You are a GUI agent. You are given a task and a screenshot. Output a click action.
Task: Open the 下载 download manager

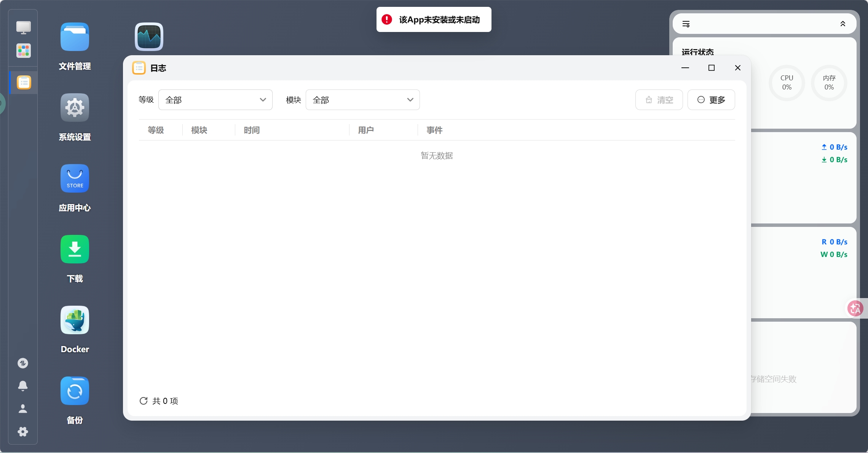coord(74,249)
